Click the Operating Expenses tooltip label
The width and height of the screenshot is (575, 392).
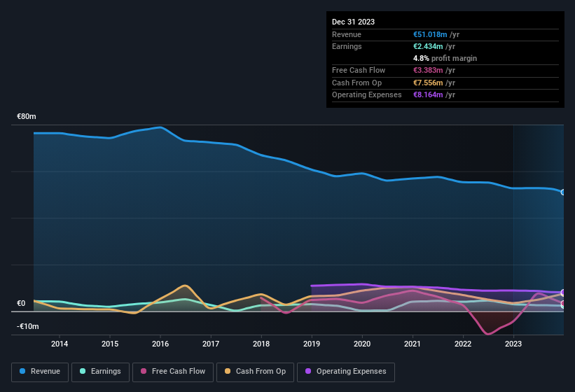(367, 95)
